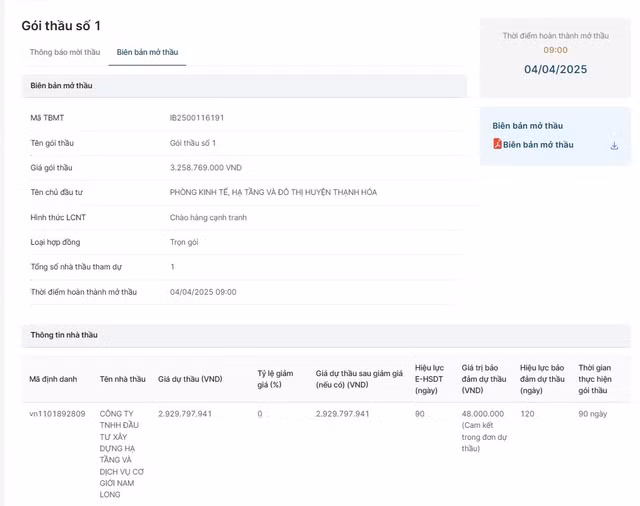The height and width of the screenshot is (506, 640).
Task: Select the Biên bản mở thầu tab
Action: [x=147, y=52]
